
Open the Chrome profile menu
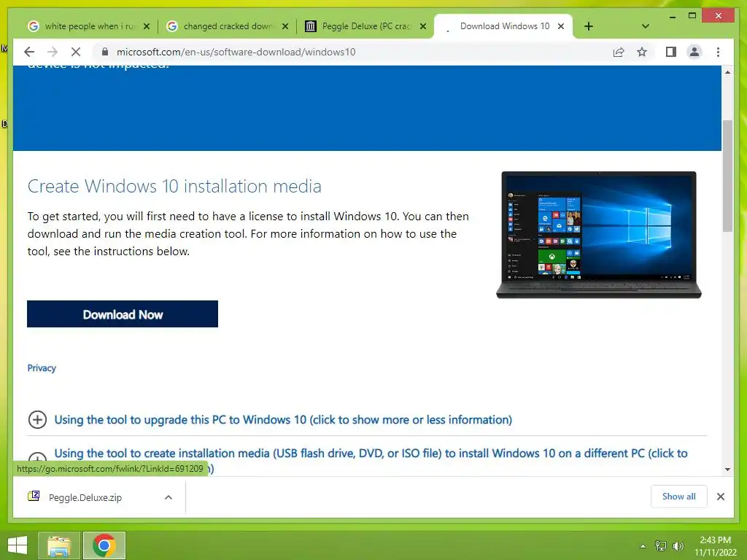(x=694, y=52)
